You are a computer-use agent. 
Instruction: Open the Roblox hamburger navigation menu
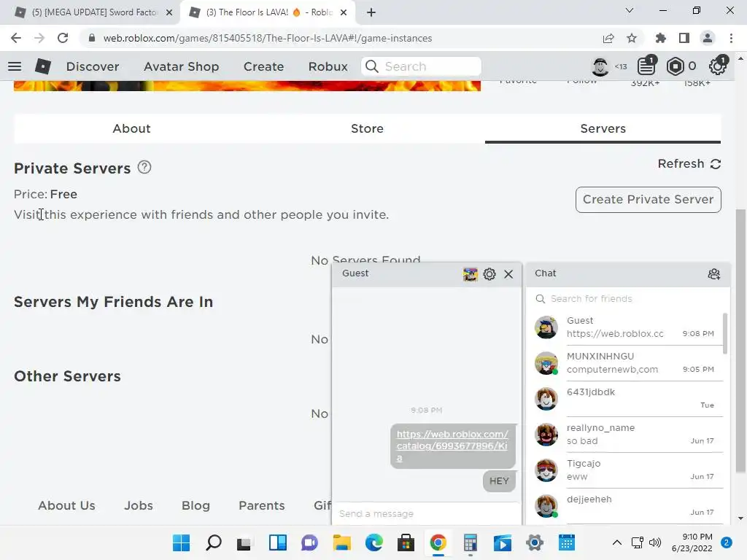click(x=15, y=66)
